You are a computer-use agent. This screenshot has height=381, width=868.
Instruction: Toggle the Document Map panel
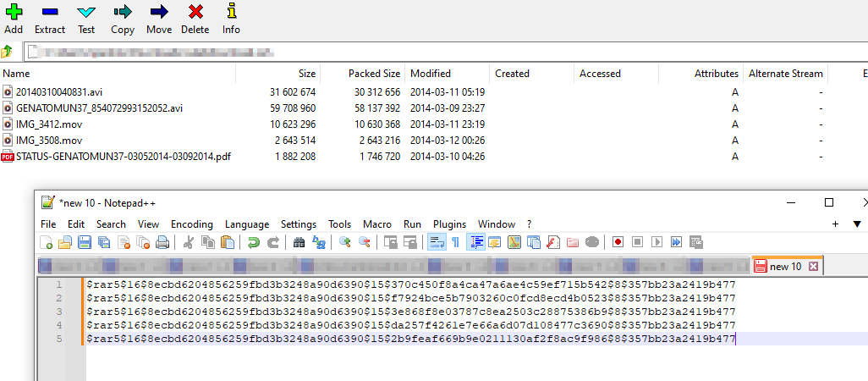click(514, 242)
